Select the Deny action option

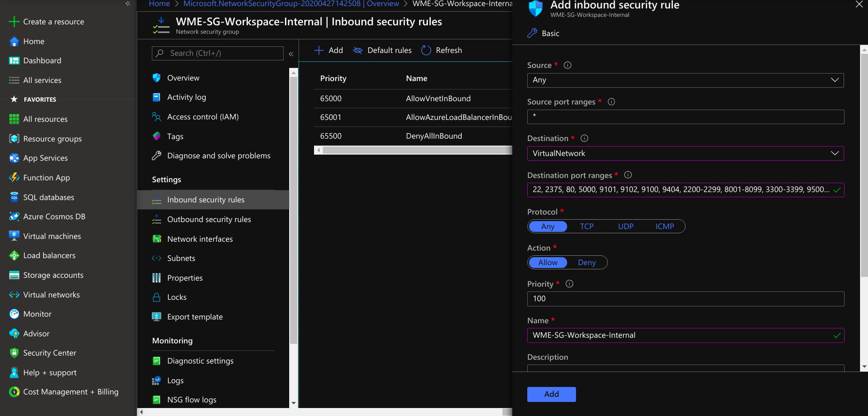(587, 263)
